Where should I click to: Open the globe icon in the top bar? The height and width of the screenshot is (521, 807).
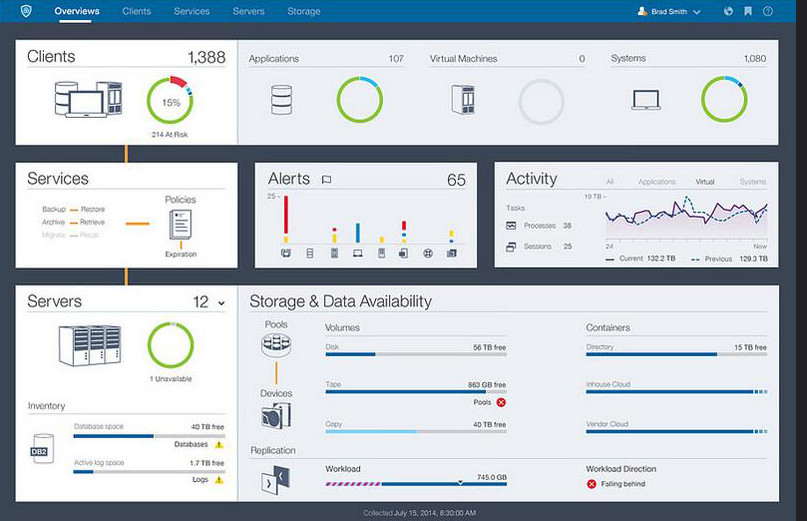pos(729,11)
